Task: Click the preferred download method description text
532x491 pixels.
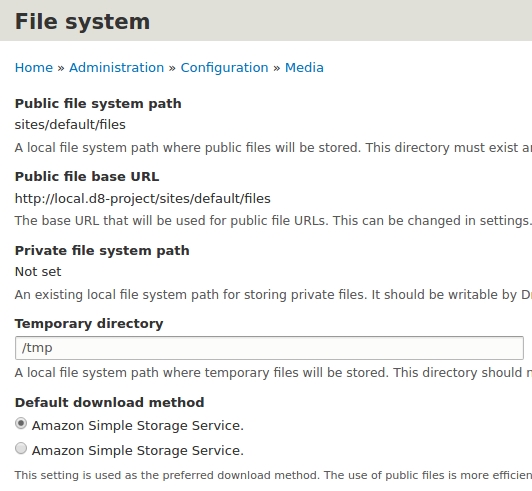Action: tap(273, 475)
